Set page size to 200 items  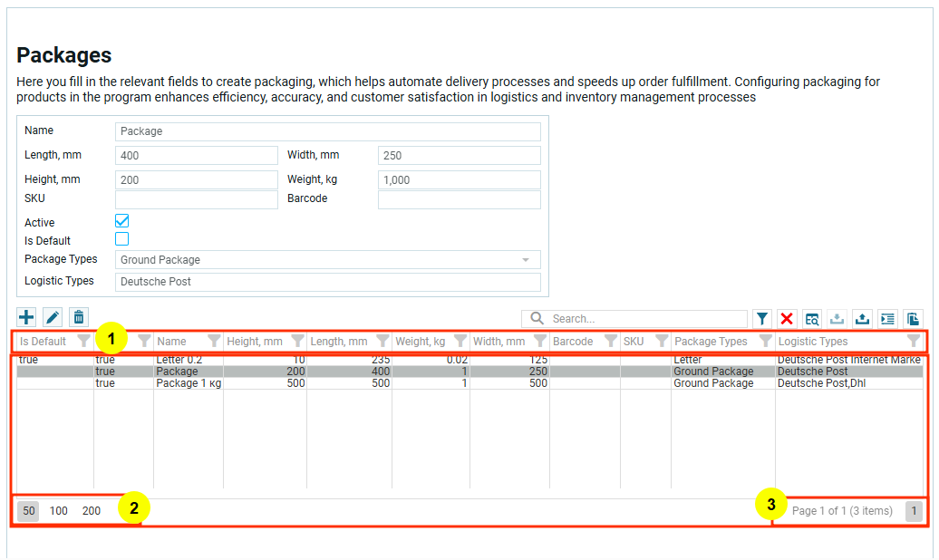point(92,511)
